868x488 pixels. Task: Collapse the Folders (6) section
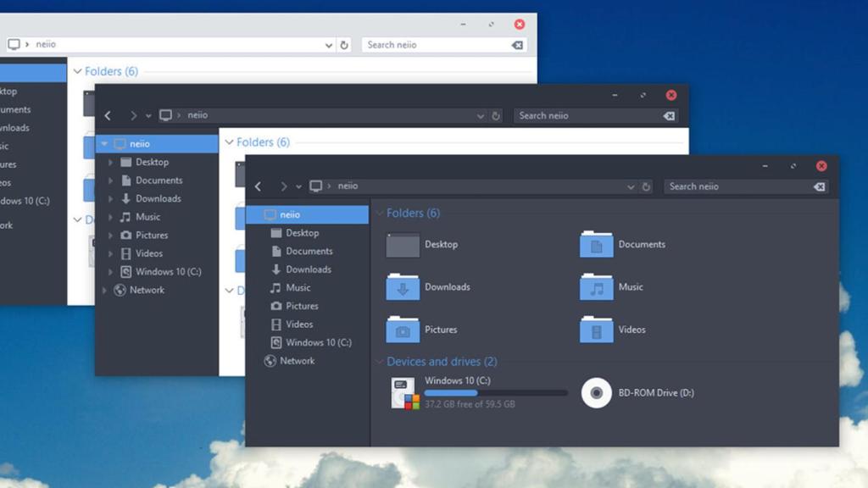click(378, 213)
